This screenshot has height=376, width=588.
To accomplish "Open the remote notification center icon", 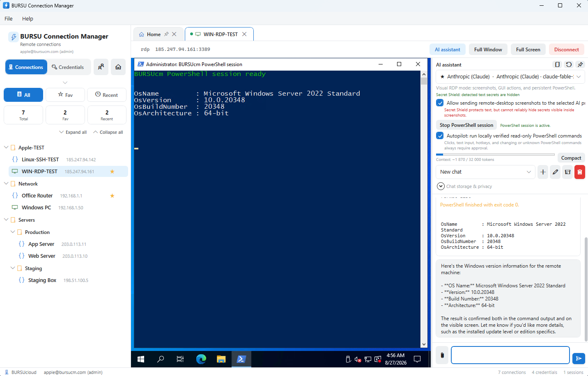I will tap(417, 359).
